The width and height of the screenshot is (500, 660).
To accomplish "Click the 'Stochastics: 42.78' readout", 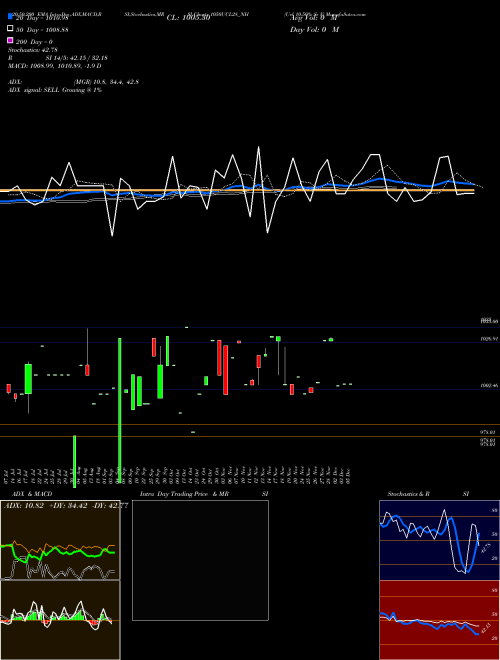I will tap(33, 50).
